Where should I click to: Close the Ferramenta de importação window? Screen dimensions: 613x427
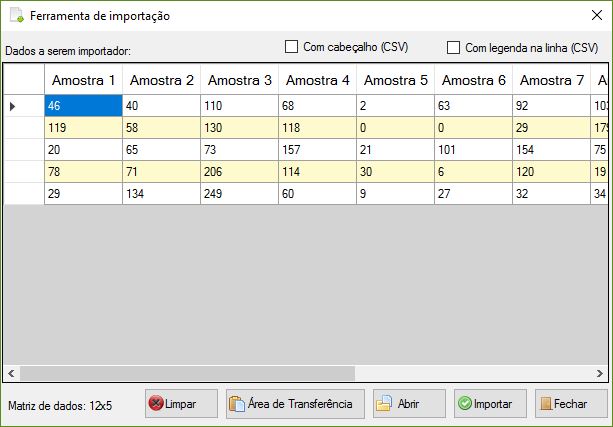(590, 16)
